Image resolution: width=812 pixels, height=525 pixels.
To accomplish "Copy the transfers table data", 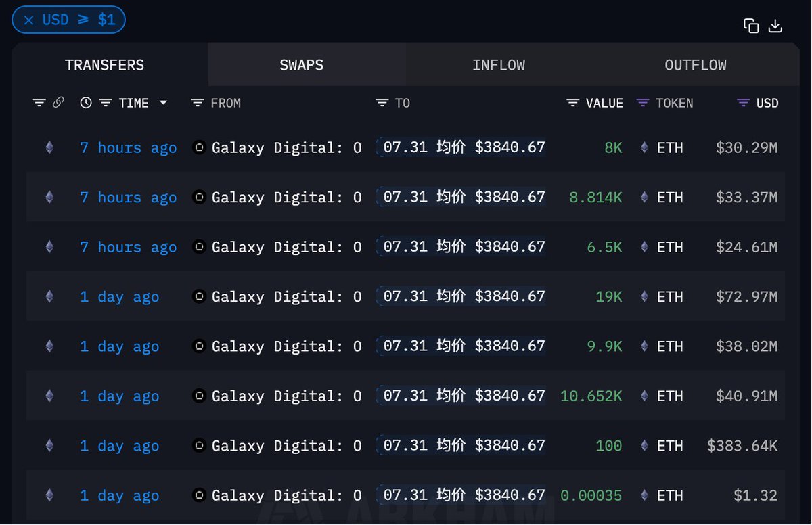I will (x=751, y=26).
